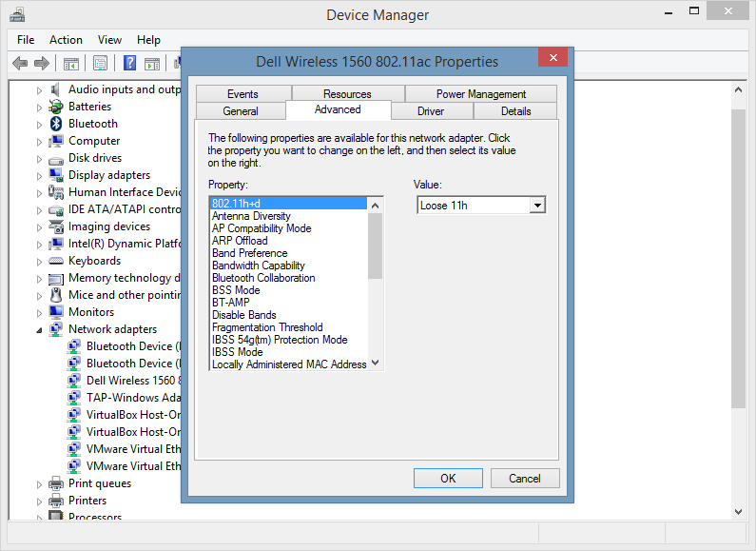756x551 pixels.
Task: Expand the Batteries tree node
Action: coord(39,108)
